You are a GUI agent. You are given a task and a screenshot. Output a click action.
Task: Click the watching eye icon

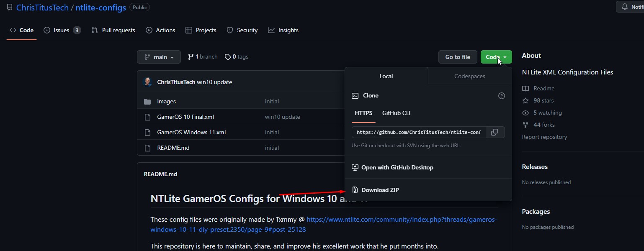(525, 113)
